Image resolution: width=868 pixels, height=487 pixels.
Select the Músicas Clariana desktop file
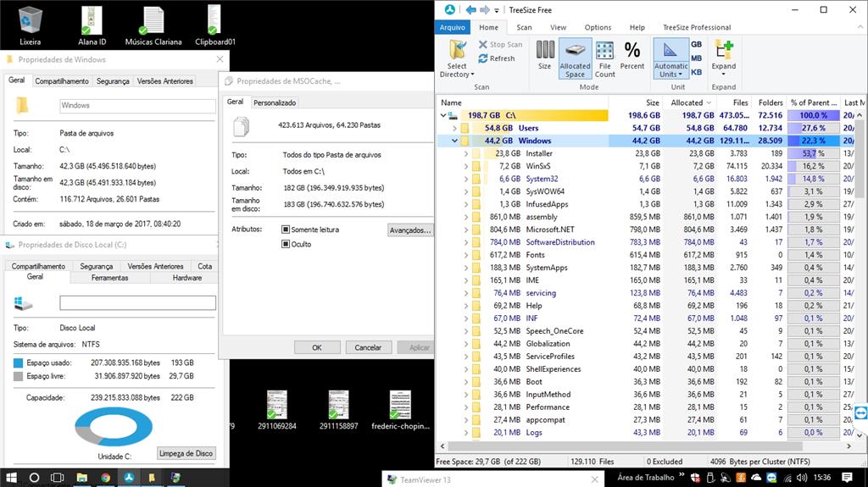tap(153, 25)
